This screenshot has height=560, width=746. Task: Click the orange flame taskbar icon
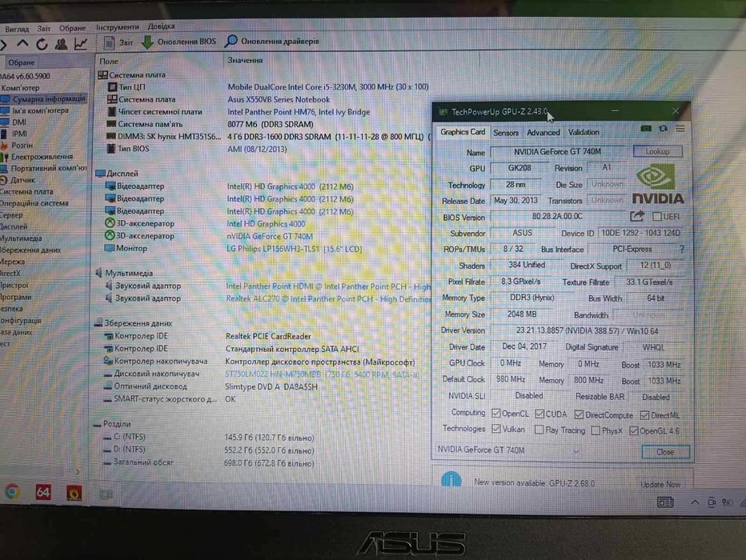click(74, 494)
